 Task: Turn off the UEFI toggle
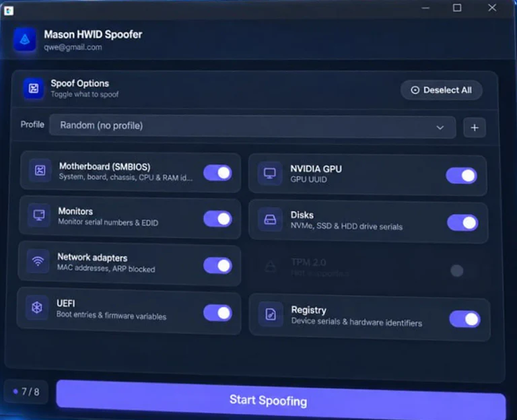(218, 313)
